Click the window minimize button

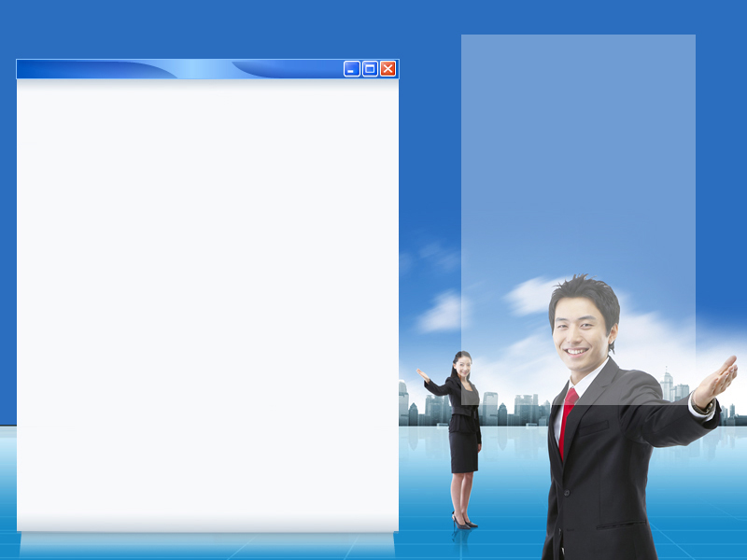pyautogui.click(x=351, y=69)
